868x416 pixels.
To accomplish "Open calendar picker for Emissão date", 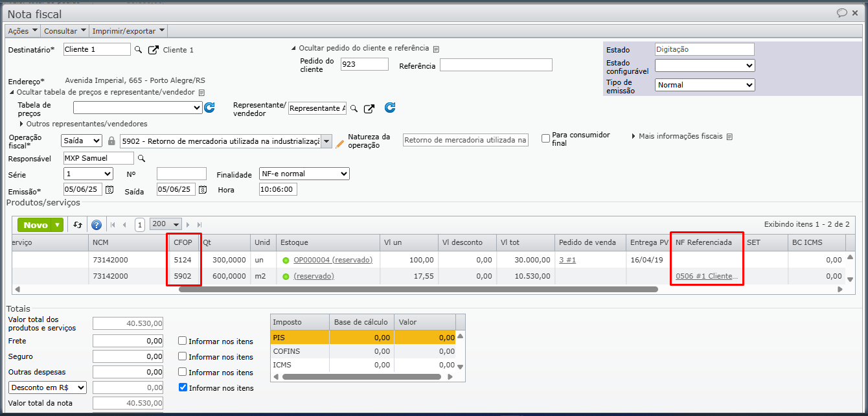I will click(x=109, y=190).
